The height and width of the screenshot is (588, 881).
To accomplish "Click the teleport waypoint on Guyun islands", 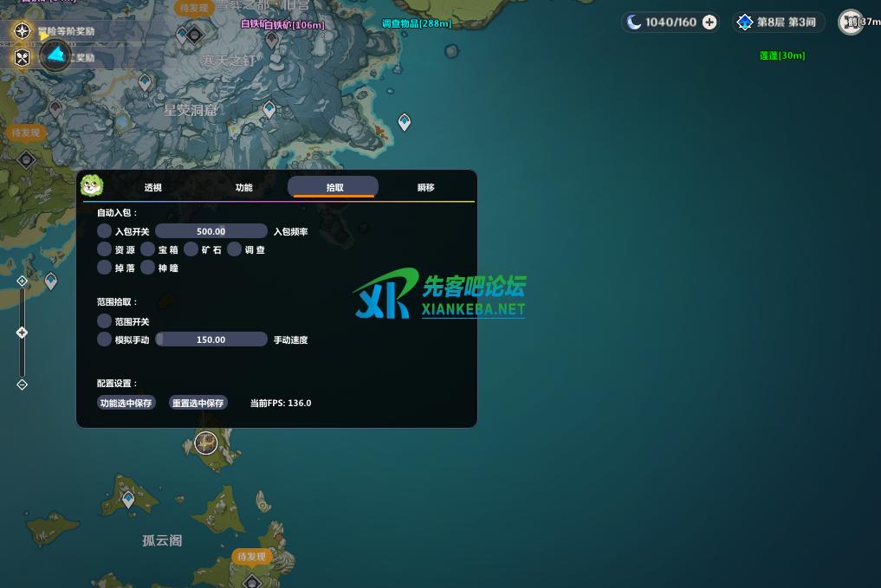I will [x=128, y=499].
